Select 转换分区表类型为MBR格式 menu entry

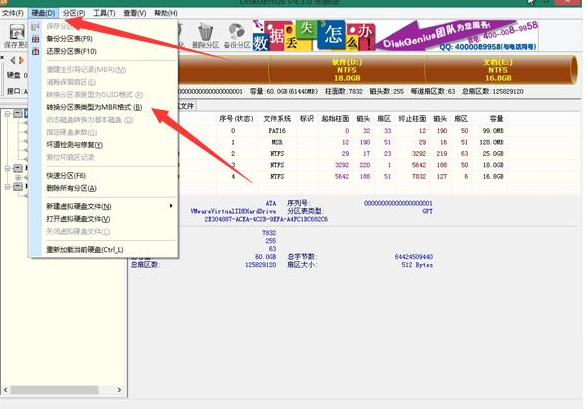point(94,107)
